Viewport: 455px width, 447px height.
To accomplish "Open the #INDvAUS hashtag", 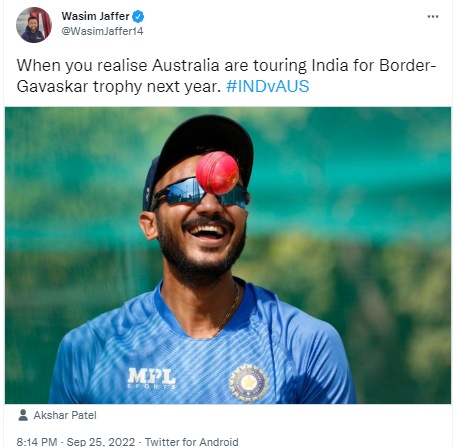I will click(x=268, y=86).
